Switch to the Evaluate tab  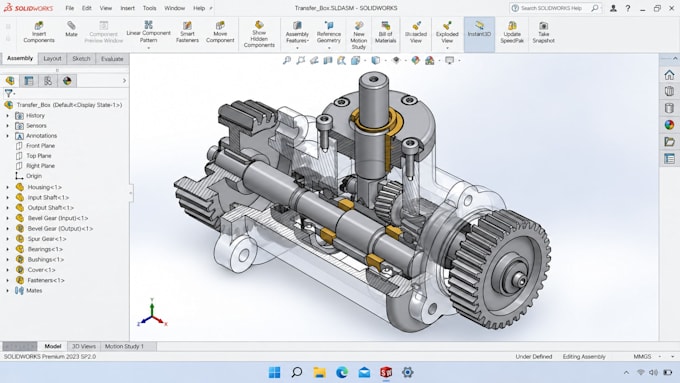coord(112,59)
